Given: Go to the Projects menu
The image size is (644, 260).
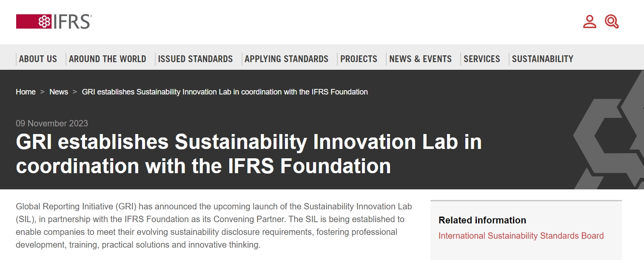Looking at the screenshot, I should [x=359, y=59].
